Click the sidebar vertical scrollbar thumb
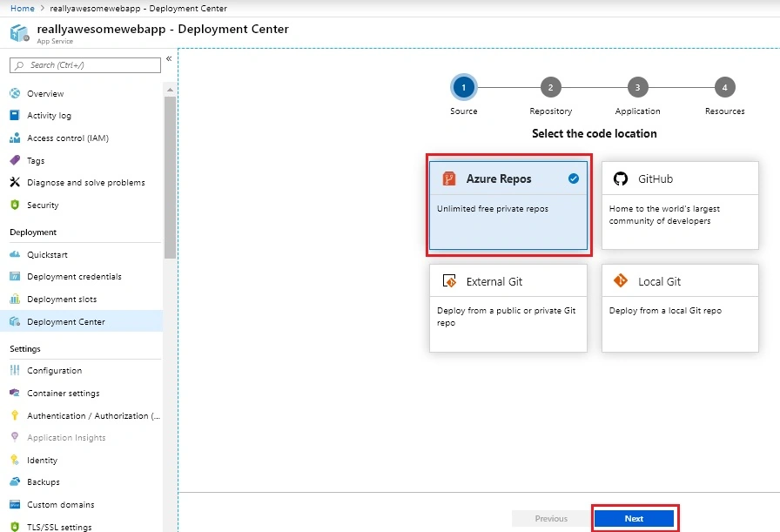780x532 pixels. pos(170,177)
